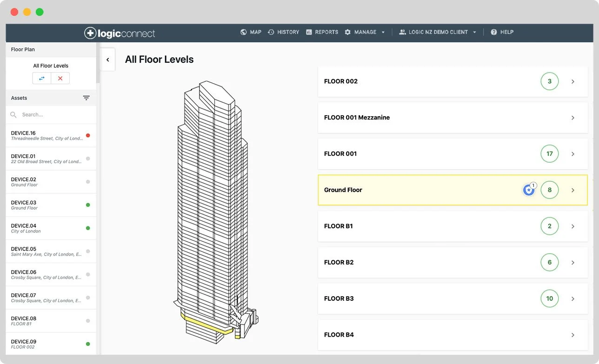The width and height of the screenshot is (599, 364).
Task: Click the FLOOR 002 device count badge
Action: 550,81
